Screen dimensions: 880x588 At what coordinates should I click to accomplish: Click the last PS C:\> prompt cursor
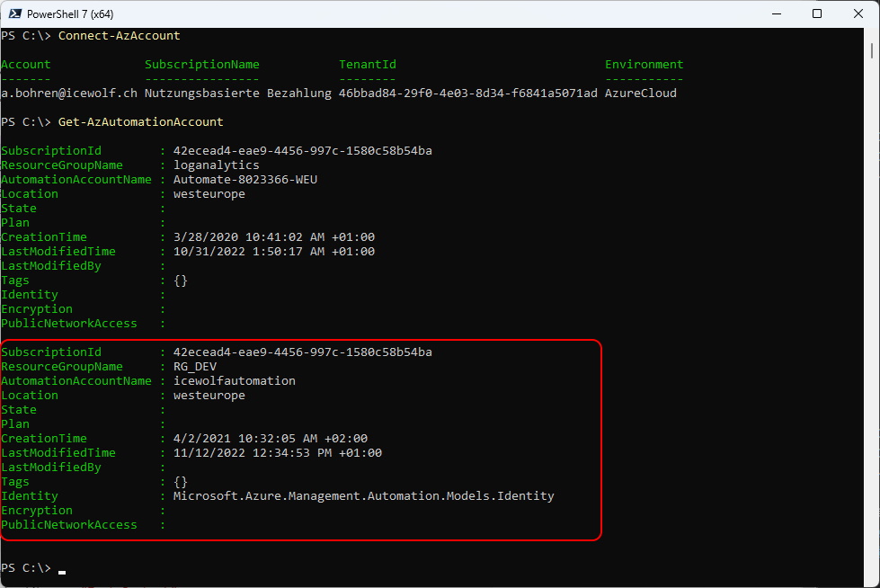(62, 571)
